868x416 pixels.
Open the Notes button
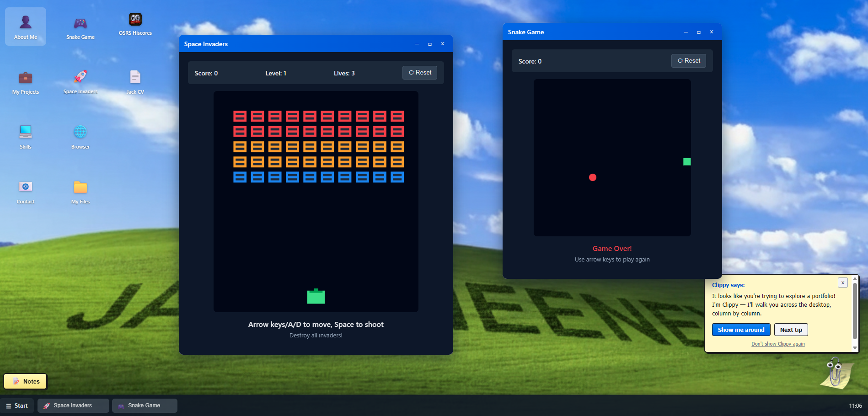tap(26, 381)
